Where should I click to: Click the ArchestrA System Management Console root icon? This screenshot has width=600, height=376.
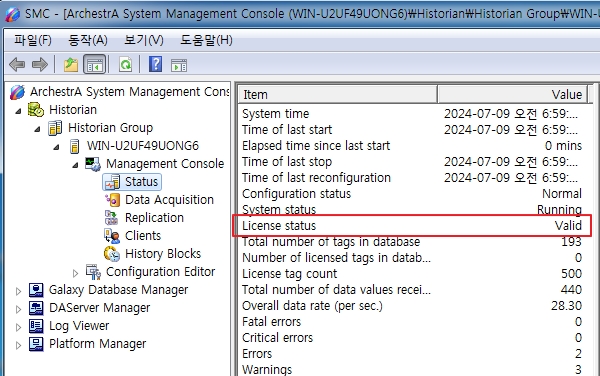18,92
